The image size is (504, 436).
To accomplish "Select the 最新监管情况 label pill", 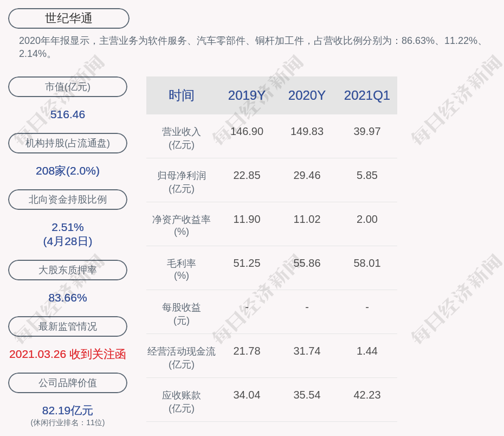I will tap(68, 326).
